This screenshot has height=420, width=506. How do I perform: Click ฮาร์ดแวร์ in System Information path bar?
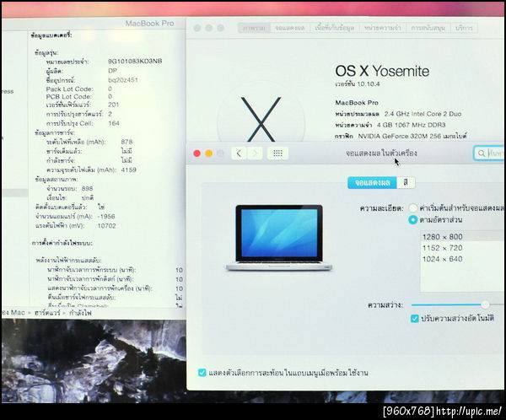coord(47,313)
